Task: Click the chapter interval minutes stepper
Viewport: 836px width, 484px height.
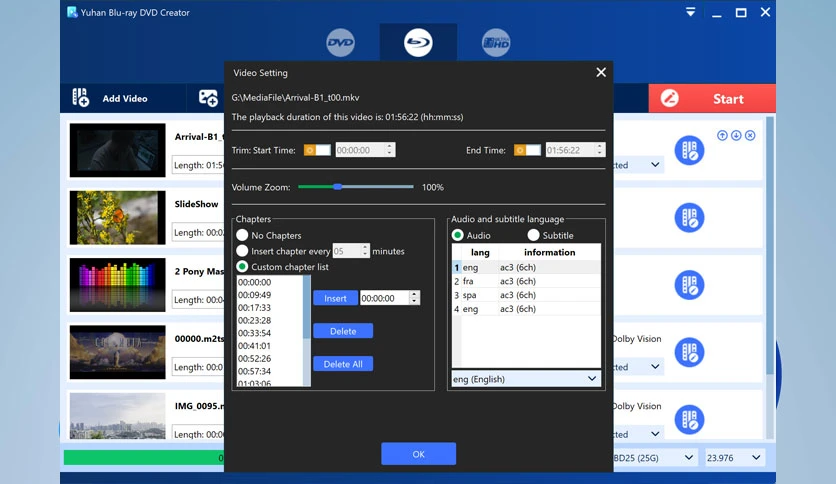Action: [x=365, y=251]
